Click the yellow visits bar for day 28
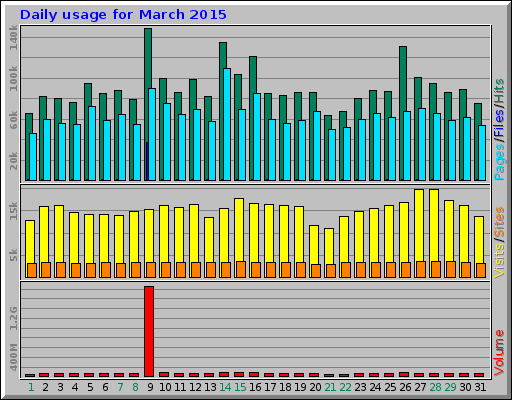 [434, 225]
